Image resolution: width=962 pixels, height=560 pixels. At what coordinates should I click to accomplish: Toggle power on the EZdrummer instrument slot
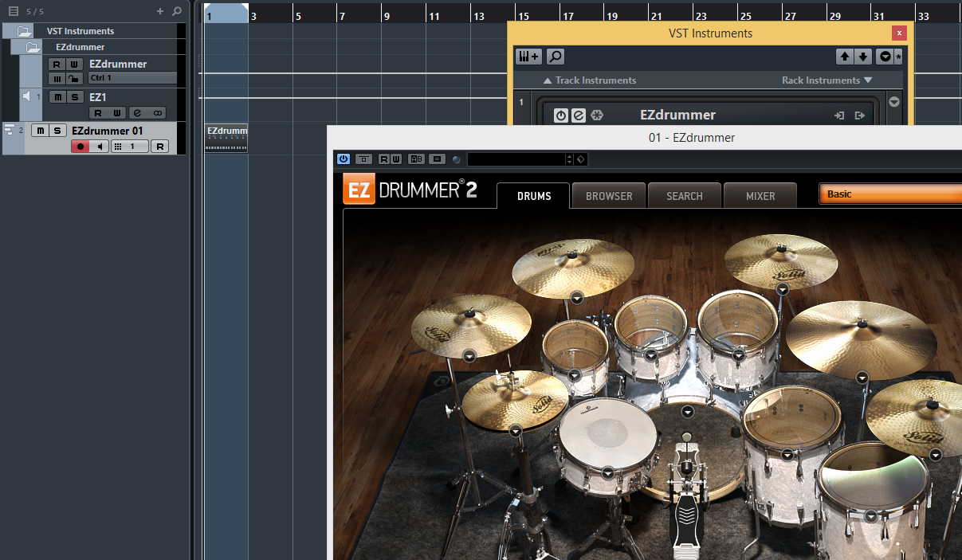pos(560,116)
